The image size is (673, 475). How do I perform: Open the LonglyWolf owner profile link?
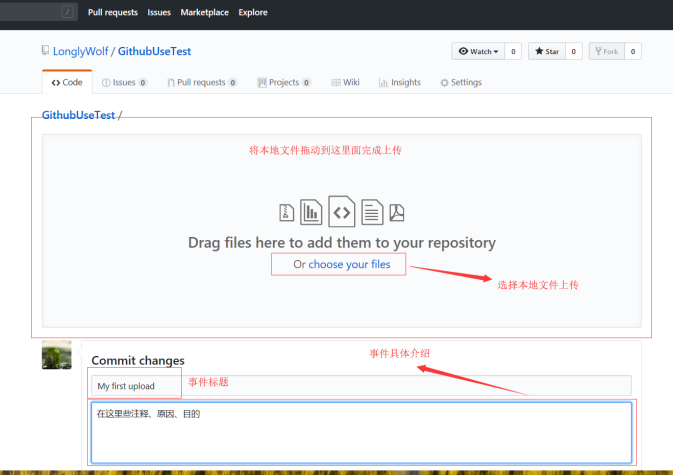(x=82, y=50)
